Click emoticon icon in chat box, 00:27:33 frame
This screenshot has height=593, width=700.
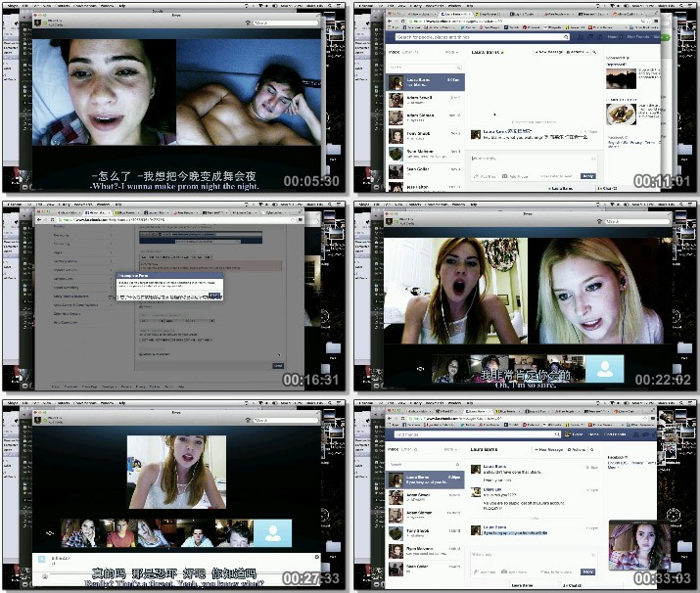click(x=45, y=576)
